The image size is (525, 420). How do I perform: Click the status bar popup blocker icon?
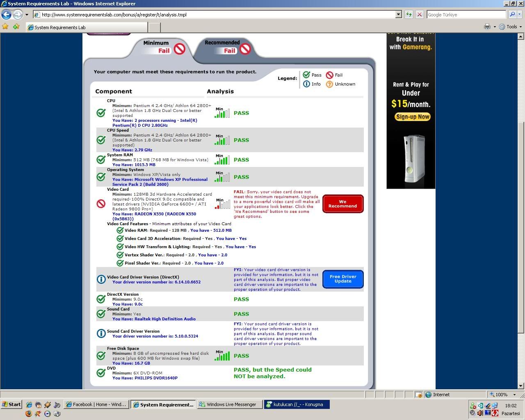click(x=419, y=395)
